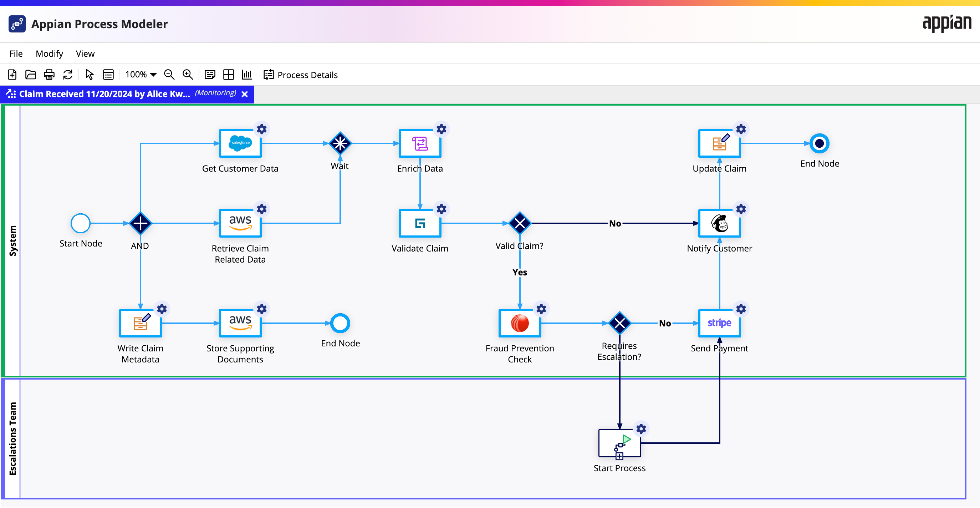
Task: Click the Escalations Team lane label
Action: click(12, 439)
